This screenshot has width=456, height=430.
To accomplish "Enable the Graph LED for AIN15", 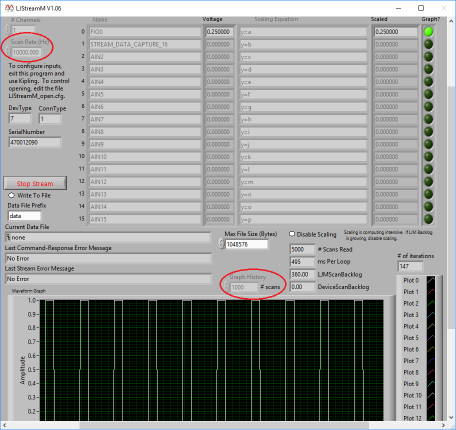I will pos(428,219).
